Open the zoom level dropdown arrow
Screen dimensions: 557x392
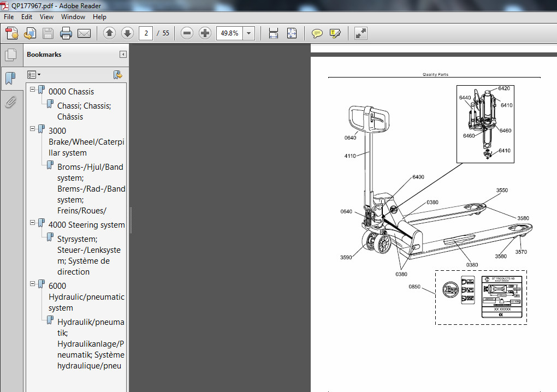pyautogui.click(x=248, y=33)
